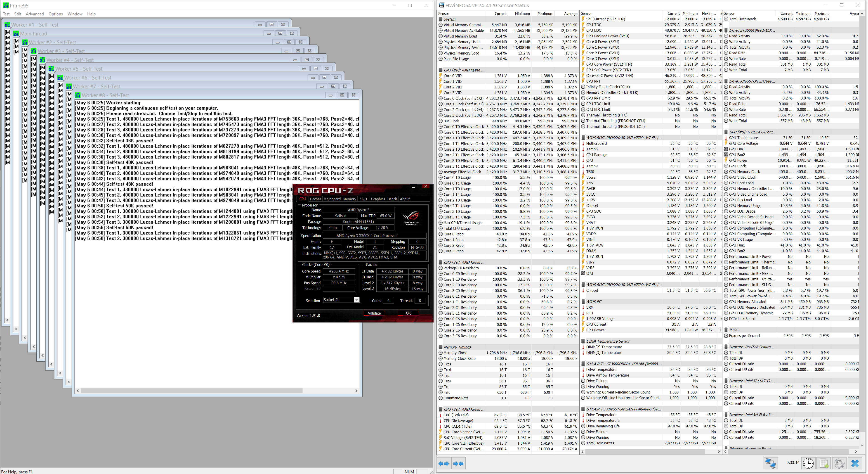The image size is (868, 474).
Task: Click Worker #8 horizontal scrollbar thumb
Action: pos(191,391)
